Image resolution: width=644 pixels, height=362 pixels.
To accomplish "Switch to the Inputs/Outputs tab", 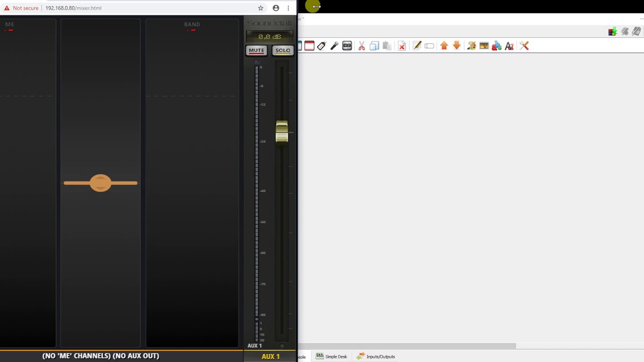I will (x=376, y=356).
